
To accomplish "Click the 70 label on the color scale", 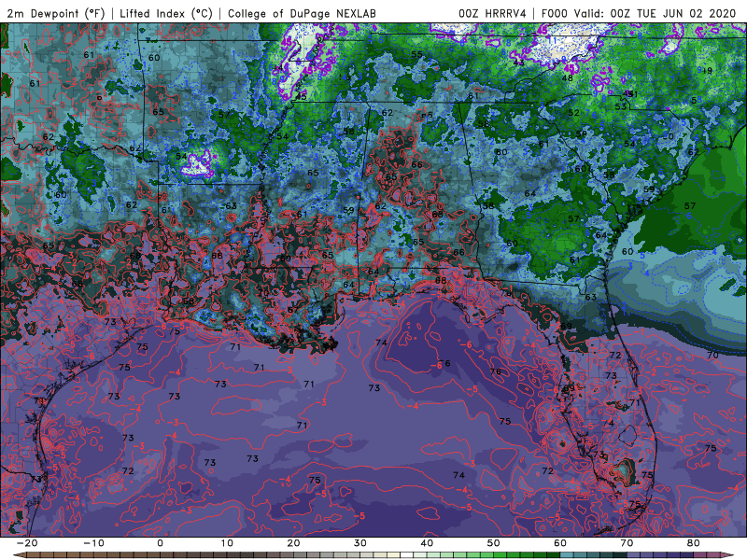I will [627, 543].
